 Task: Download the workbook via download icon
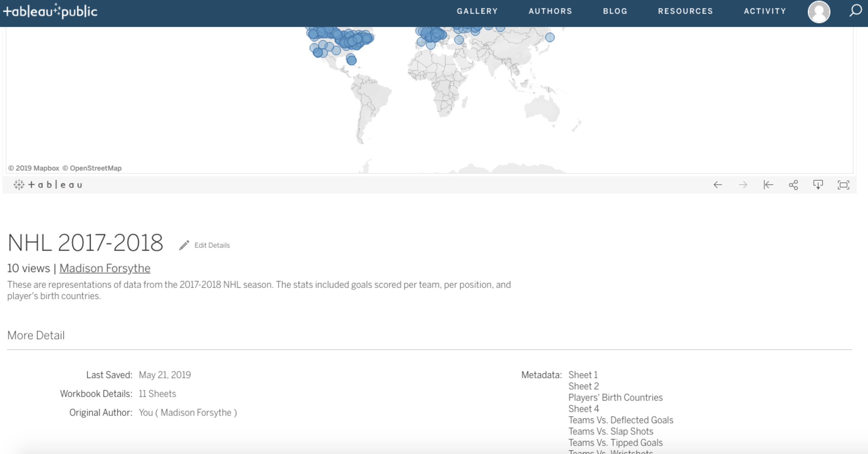point(818,185)
